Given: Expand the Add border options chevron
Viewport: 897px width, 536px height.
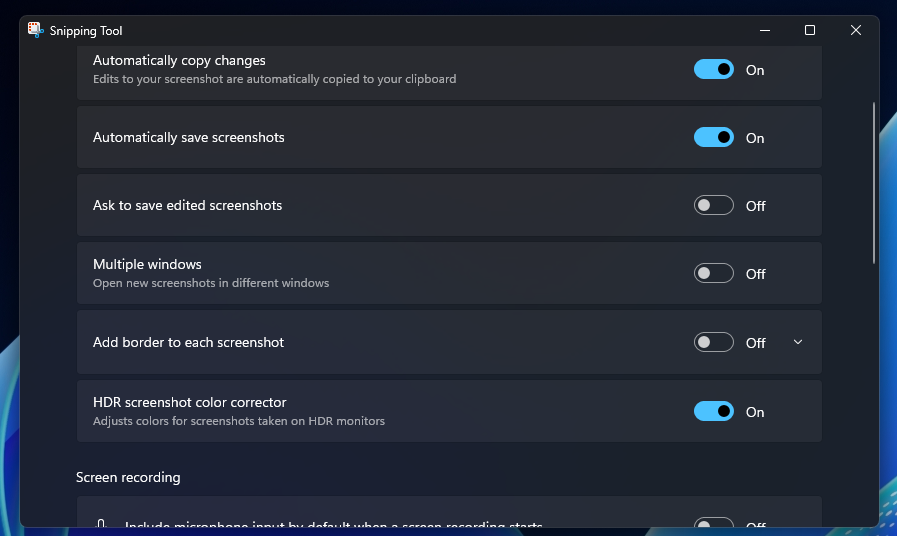Looking at the screenshot, I should pyautogui.click(x=798, y=342).
